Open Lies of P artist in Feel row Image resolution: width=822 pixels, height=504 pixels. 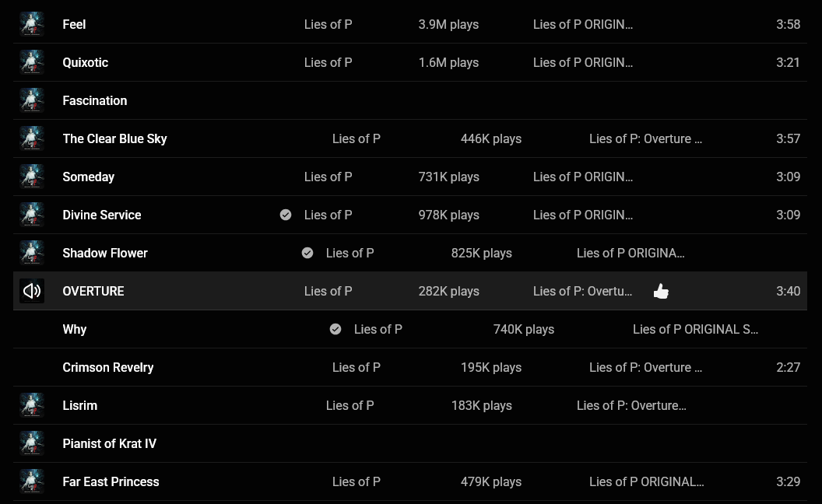(328, 24)
